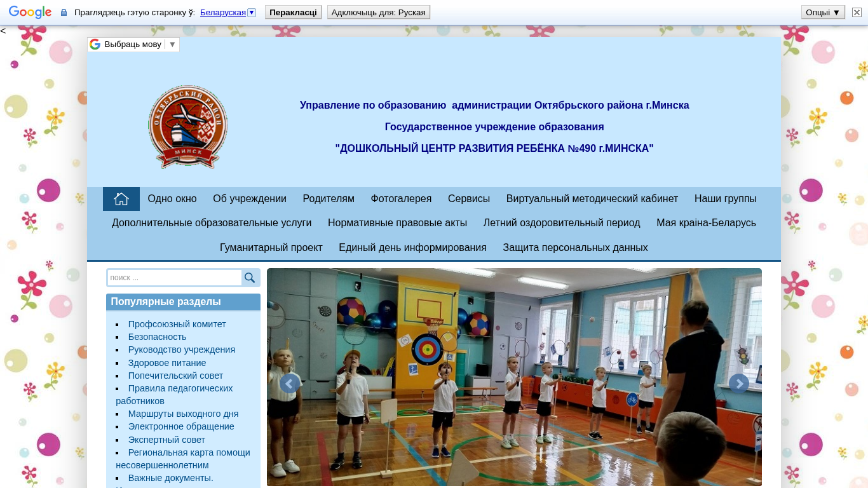Open Важные документы link
The height and width of the screenshot is (488, 868).
click(x=171, y=478)
